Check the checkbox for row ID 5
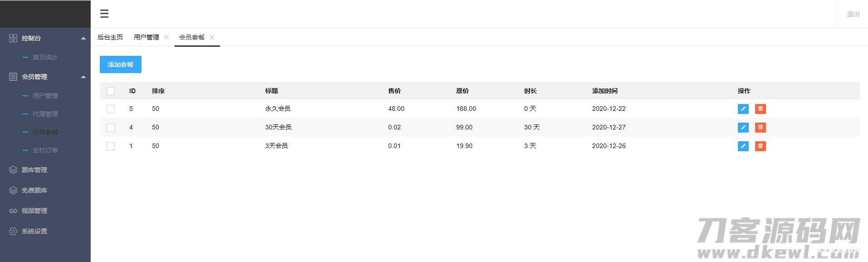 (x=111, y=109)
